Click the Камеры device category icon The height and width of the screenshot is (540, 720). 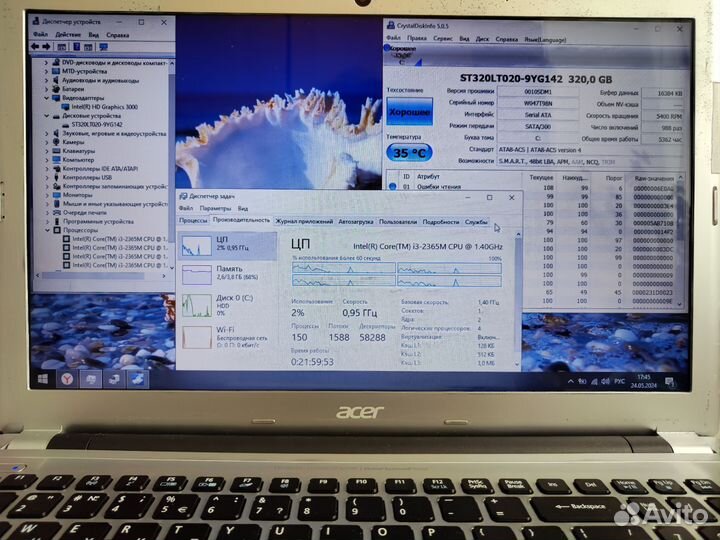point(56,142)
